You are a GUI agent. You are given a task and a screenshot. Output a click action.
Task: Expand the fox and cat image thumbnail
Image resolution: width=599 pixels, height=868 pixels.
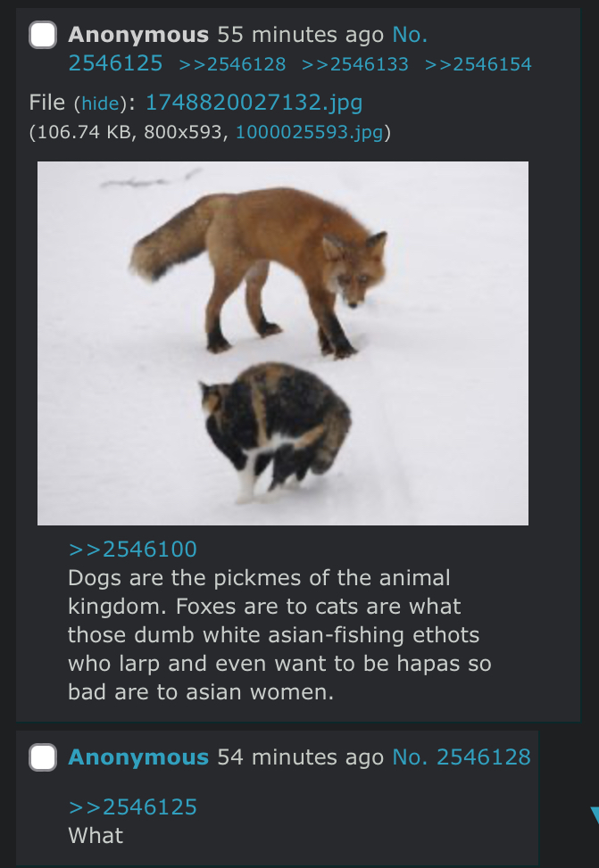point(283,343)
